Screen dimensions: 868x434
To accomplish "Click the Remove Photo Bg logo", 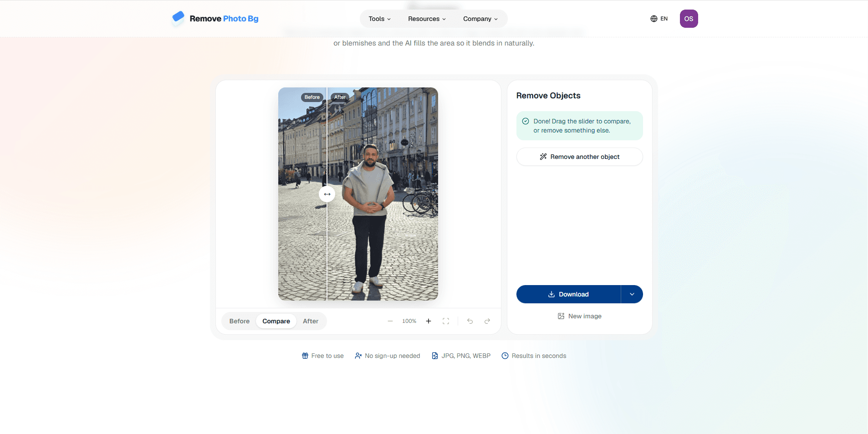I will (215, 19).
